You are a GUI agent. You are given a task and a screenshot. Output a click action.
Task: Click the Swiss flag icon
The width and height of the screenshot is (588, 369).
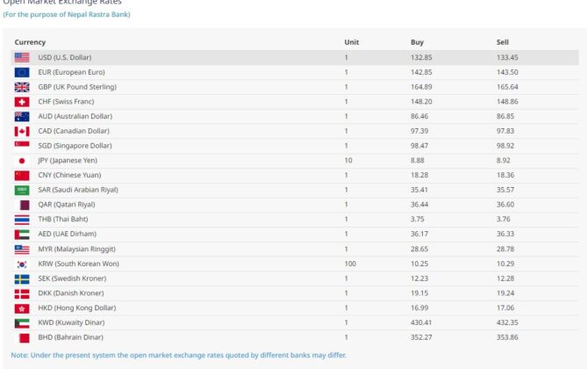(x=22, y=102)
